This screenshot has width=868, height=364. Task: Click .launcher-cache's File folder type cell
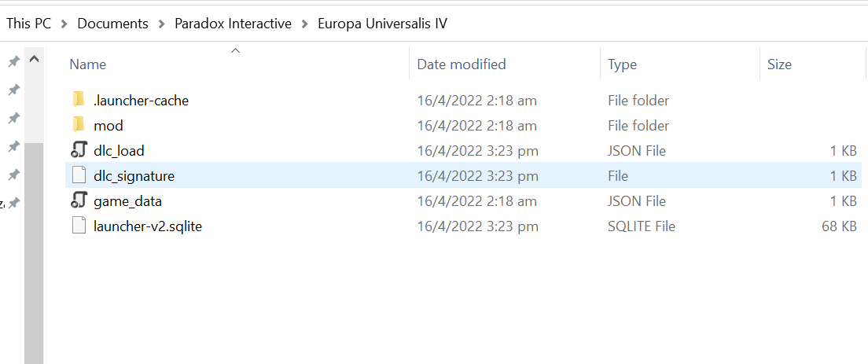(x=638, y=101)
